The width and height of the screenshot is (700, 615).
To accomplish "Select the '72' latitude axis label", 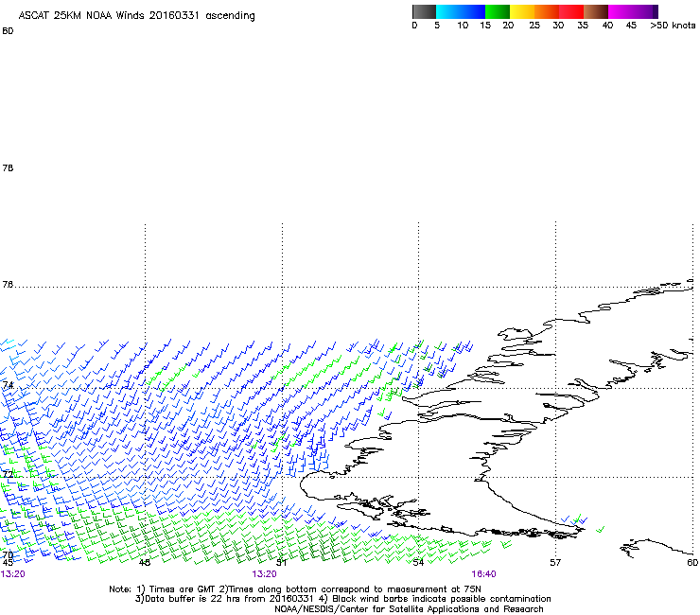I will click(8, 474).
